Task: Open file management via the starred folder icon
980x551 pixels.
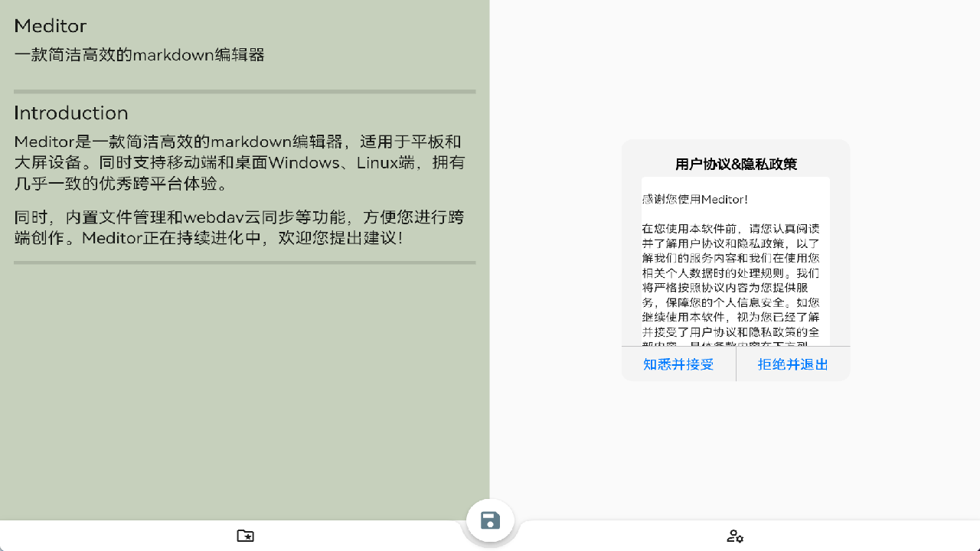Action: 245,536
